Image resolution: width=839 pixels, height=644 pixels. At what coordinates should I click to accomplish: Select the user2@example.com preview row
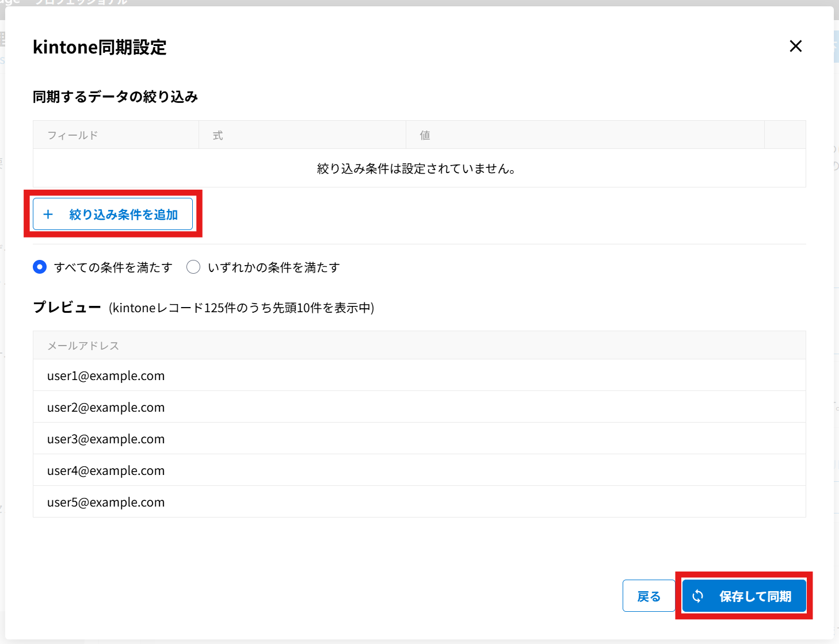[x=106, y=407]
